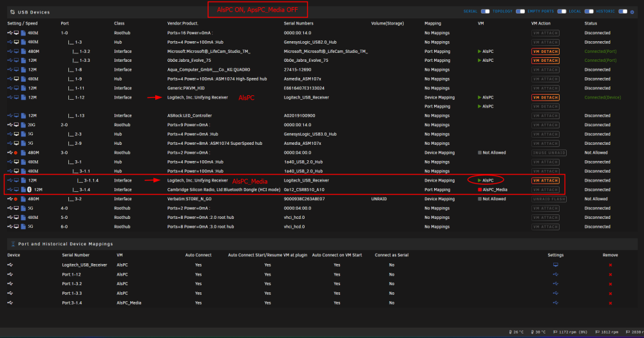Click ASRock:LED_Controller product text
The height and width of the screenshot is (338, 644).
click(189, 116)
